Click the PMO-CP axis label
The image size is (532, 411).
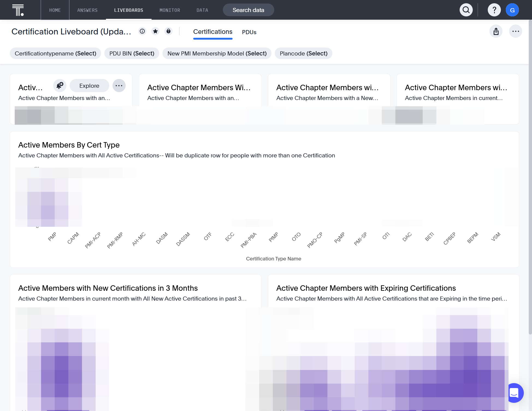pos(315,240)
